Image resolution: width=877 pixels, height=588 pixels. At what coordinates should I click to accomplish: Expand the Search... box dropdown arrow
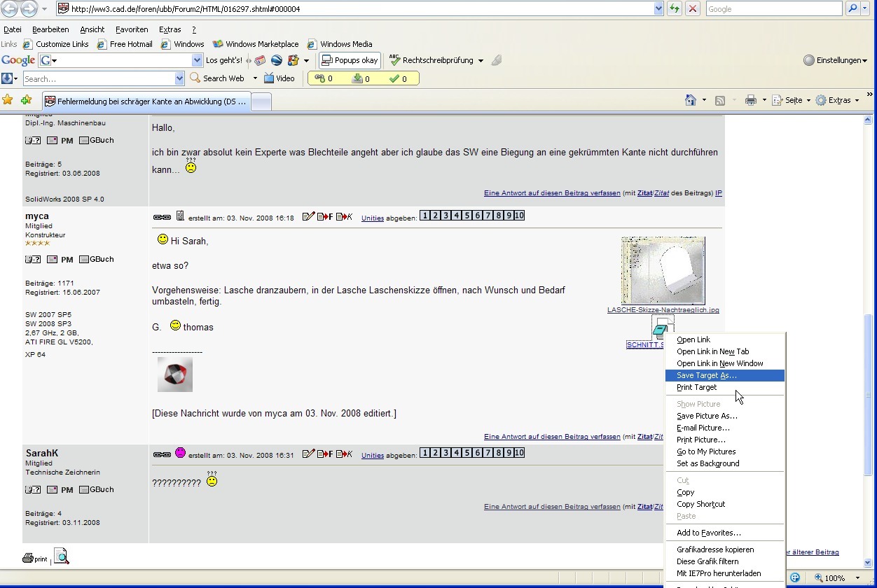pyautogui.click(x=179, y=78)
